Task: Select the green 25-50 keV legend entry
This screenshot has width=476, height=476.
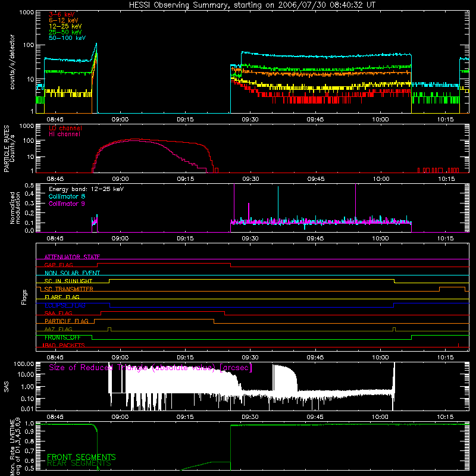Action: [65, 32]
